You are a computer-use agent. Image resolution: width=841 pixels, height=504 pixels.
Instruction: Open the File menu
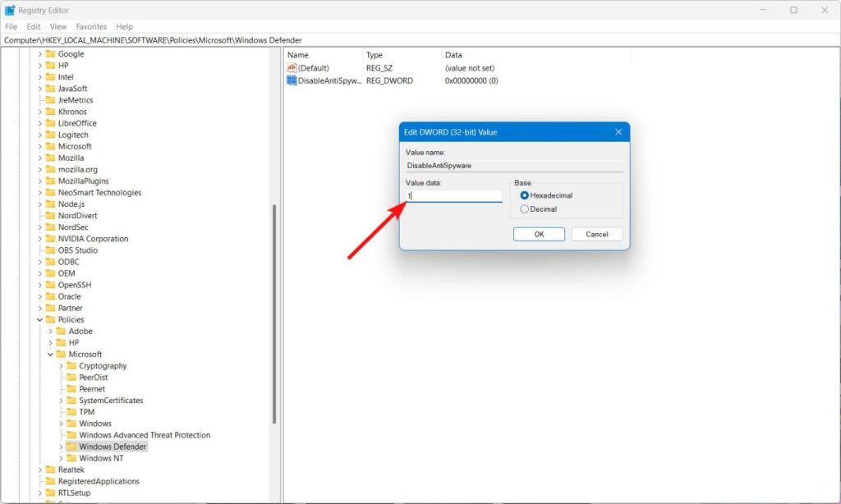click(x=11, y=26)
